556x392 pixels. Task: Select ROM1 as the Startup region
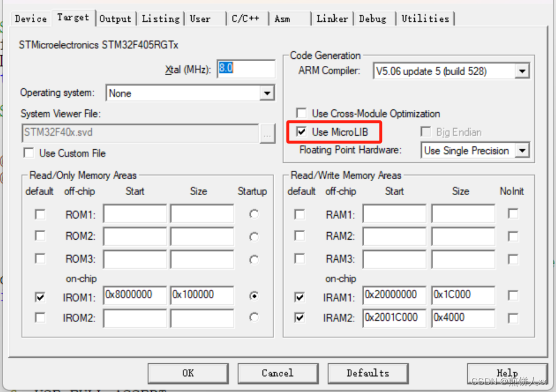click(253, 215)
